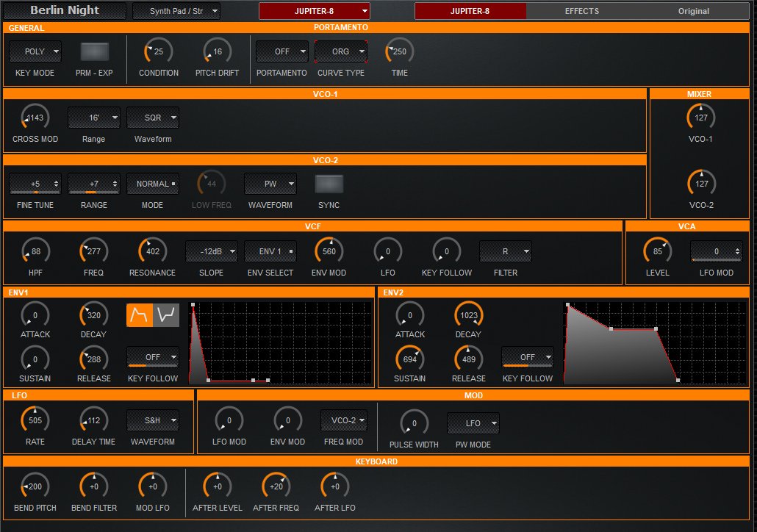Open the ENV2 KEY FOLLOW OFF dropdown
Screen dimensions: 757x532
pyautogui.click(x=528, y=357)
